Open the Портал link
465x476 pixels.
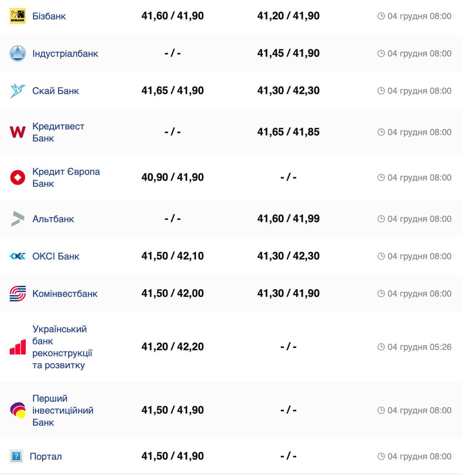(x=45, y=456)
